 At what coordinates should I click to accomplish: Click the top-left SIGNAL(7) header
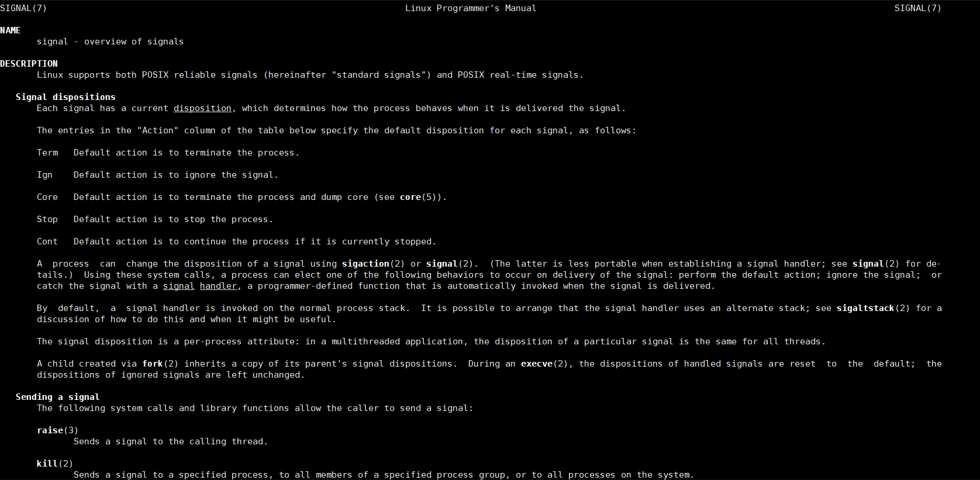pos(23,8)
